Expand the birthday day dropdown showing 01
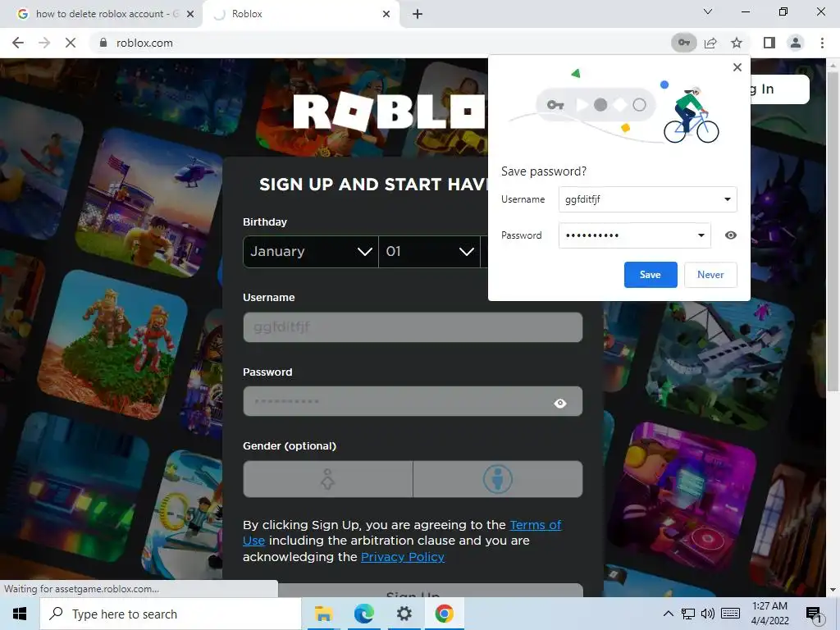This screenshot has height=630, width=840. coord(430,251)
